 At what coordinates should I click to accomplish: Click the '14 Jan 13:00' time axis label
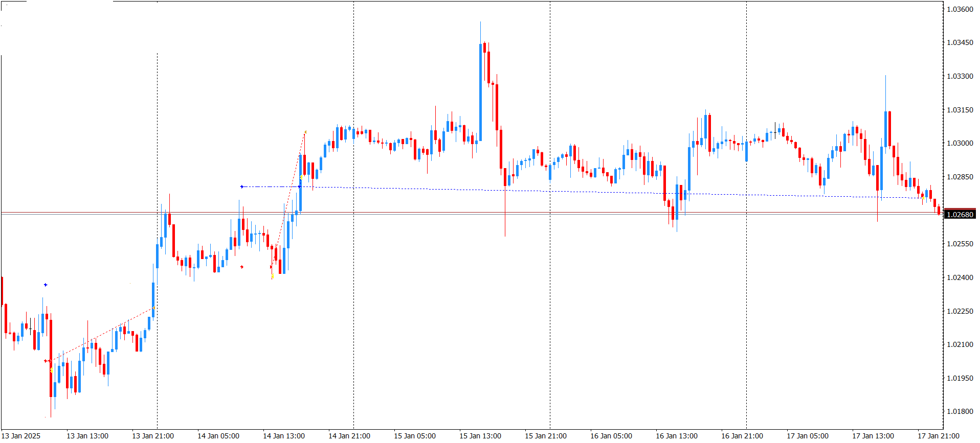(284, 436)
